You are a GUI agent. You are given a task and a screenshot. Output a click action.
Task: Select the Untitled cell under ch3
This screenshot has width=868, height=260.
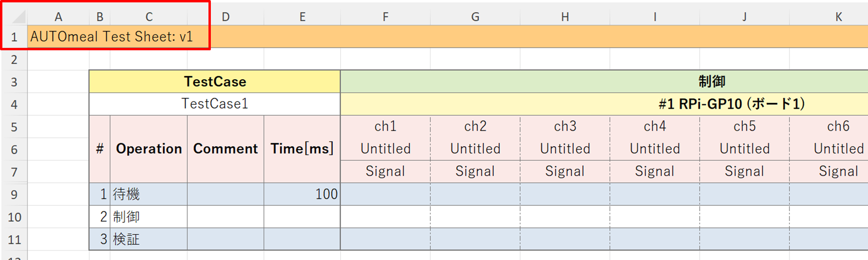[565, 149]
